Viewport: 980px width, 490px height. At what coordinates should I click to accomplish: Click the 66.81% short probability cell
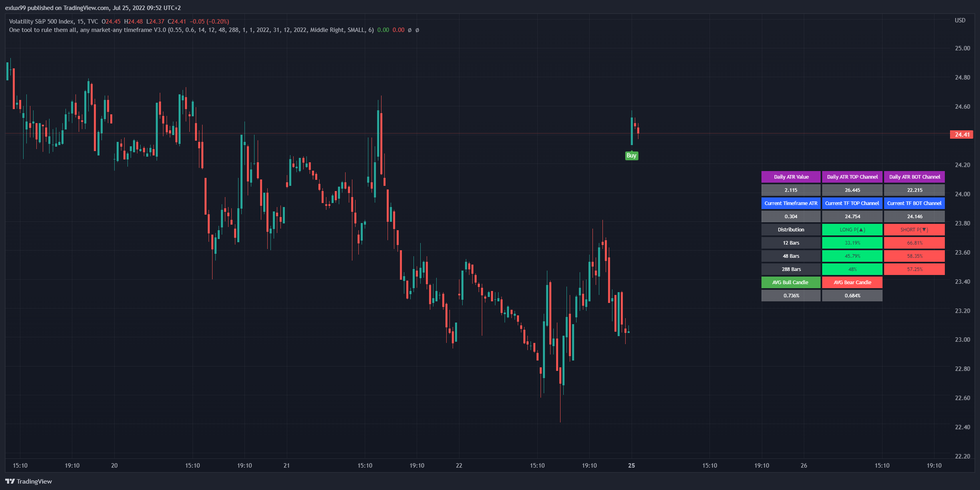pyautogui.click(x=914, y=243)
